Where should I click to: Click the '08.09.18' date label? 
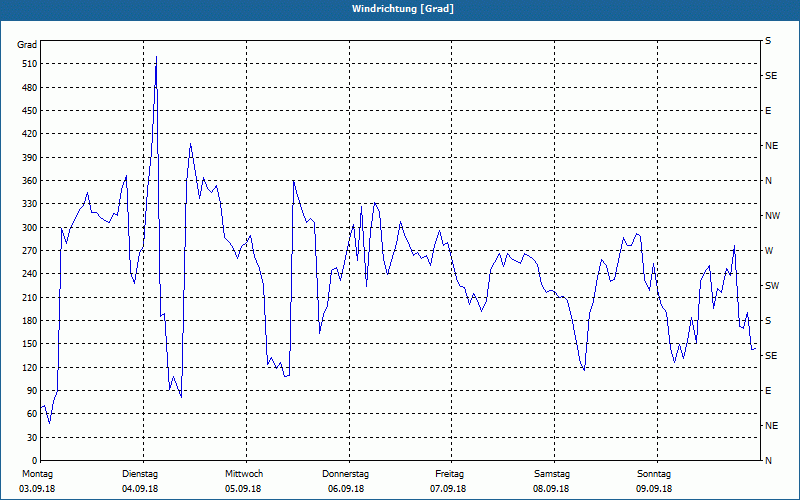(x=551, y=489)
